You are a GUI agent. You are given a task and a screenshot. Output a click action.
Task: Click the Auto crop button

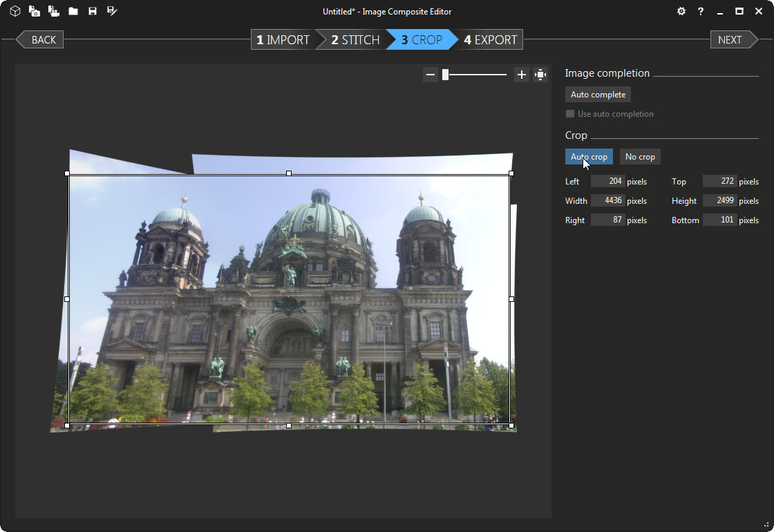tap(589, 156)
